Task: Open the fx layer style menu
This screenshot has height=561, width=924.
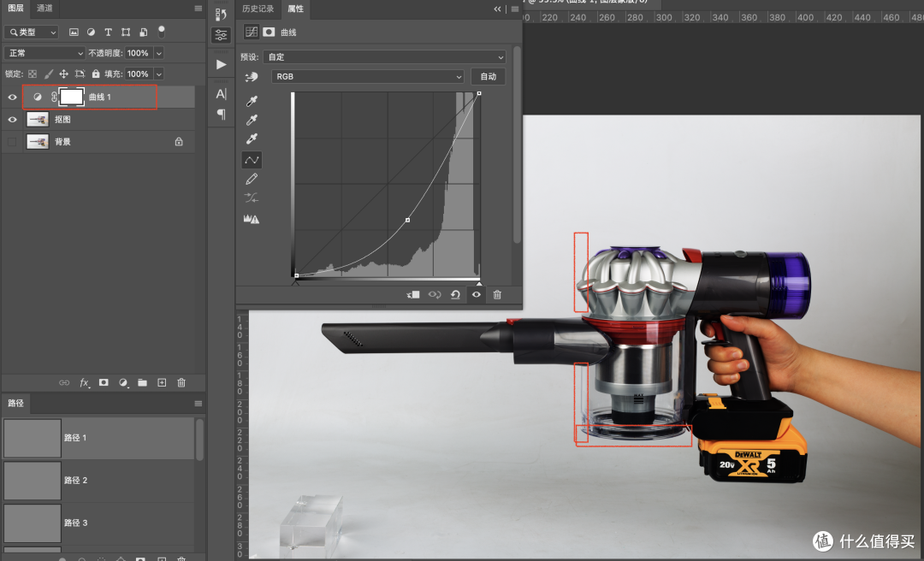Action: 84,382
